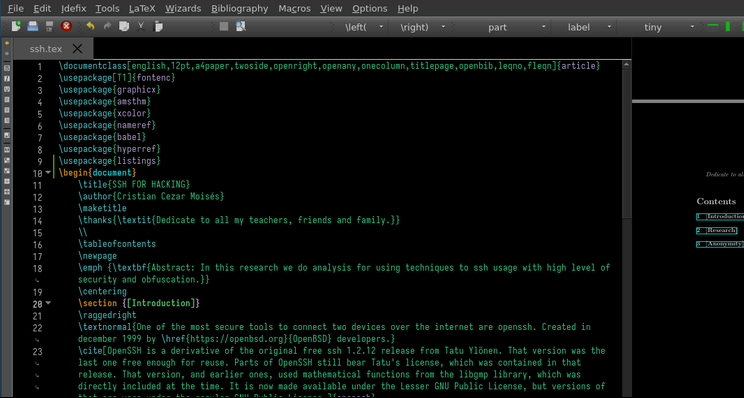Open the View PDF magnifier toolbar icon
Image resolution: width=744 pixels, height=398 pixels.
241,27
